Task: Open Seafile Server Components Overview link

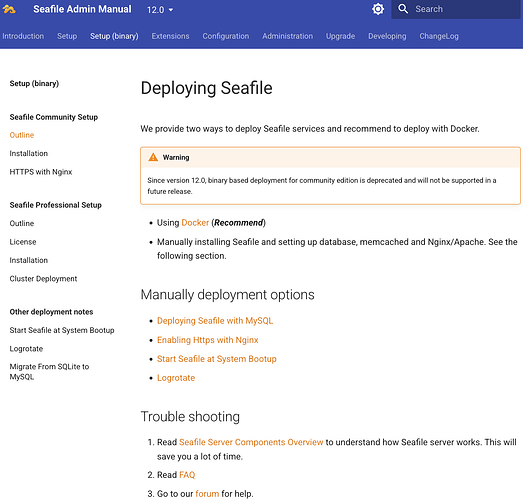Action: (251, 442)
